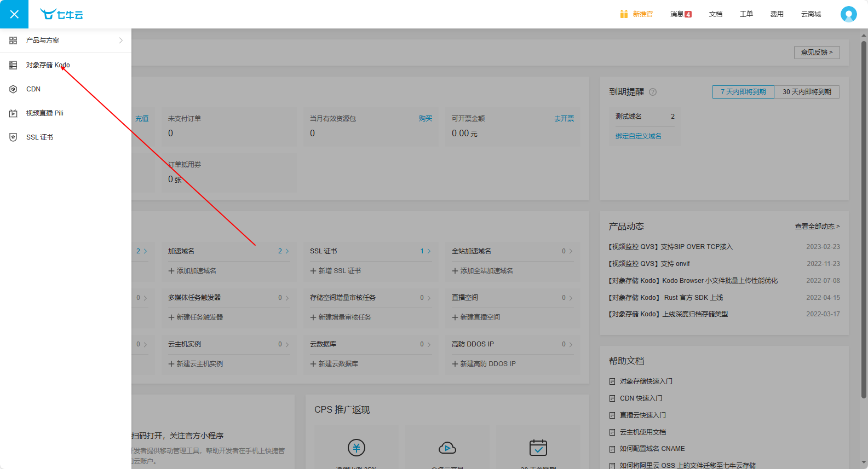Select the 视频直播 Pili icon
This screenshot has height=469, width=868.
tap(13, 113)
